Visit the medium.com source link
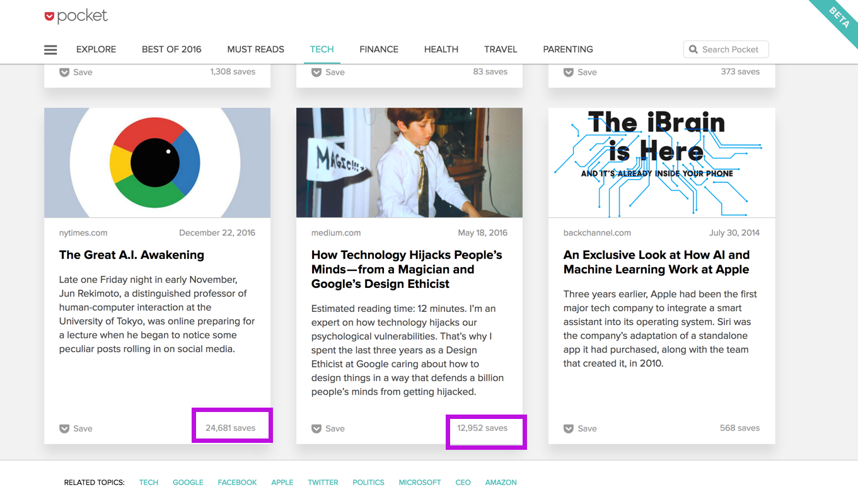The height and width of the screenshot is (504, 858). point(336,232)
